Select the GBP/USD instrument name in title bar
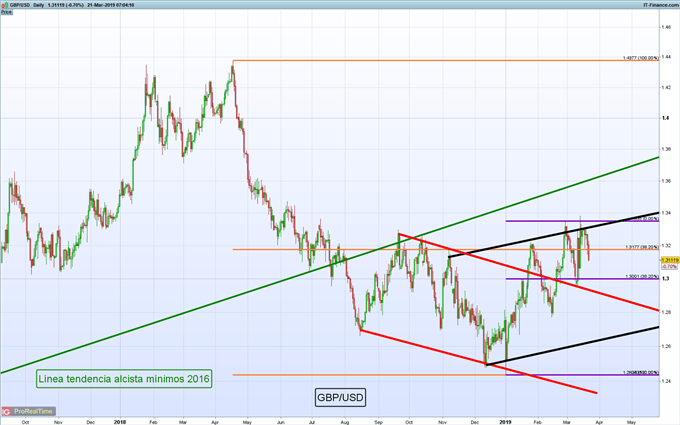The height and width of the screenshot is (425, 680). (19, 5)
